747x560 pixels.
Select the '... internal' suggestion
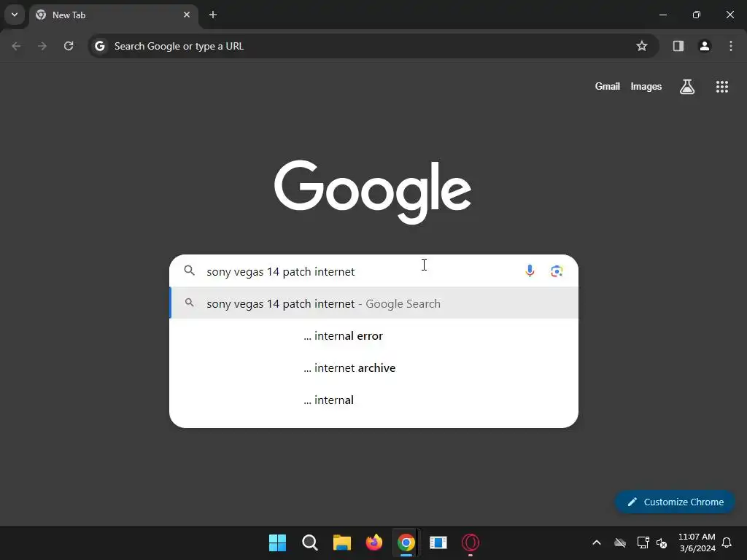(x=374, y=400)
